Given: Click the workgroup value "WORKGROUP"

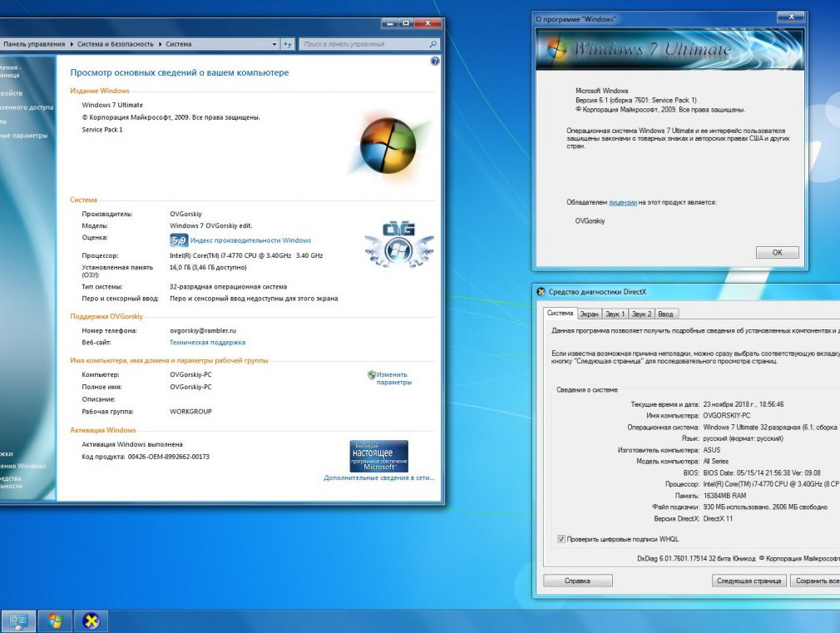Looking at the screenshot, I should [190, 412].
